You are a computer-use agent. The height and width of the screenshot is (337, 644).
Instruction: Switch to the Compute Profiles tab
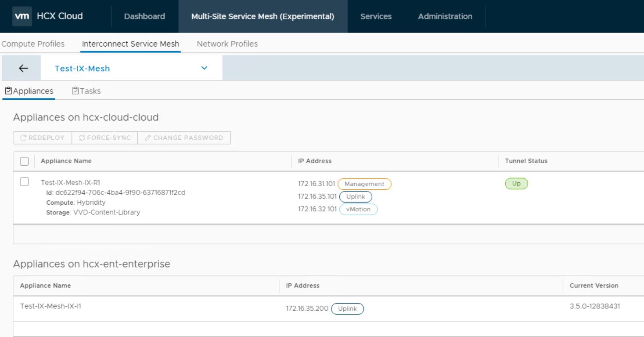pyautogui.click(x=32, y=44)
